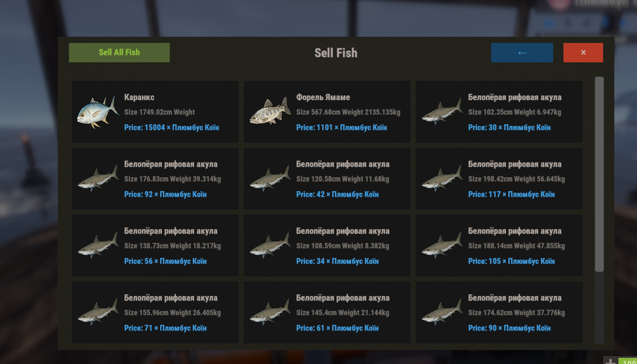Click the fish list vertical scrollbar thumb
The width and height of the screenshot is (637, 364).
(x=599, y=173)
